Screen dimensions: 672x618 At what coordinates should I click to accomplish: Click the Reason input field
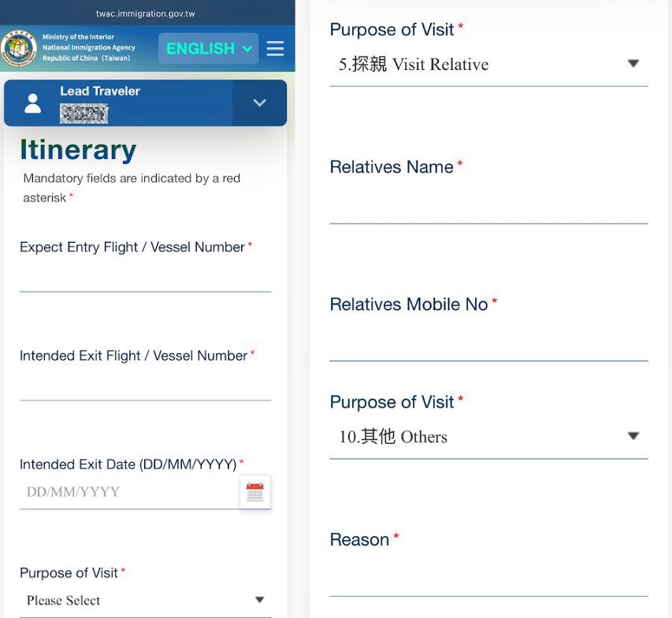click(x=488, y=581)
